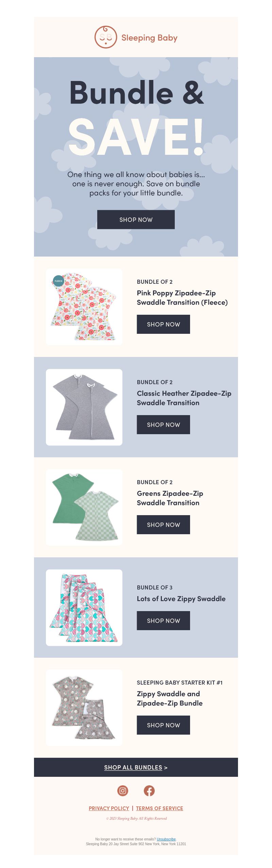Screen dimensions: 272x868
Task: View the Lots of Love hearts product image
Action: coord(84,608)
